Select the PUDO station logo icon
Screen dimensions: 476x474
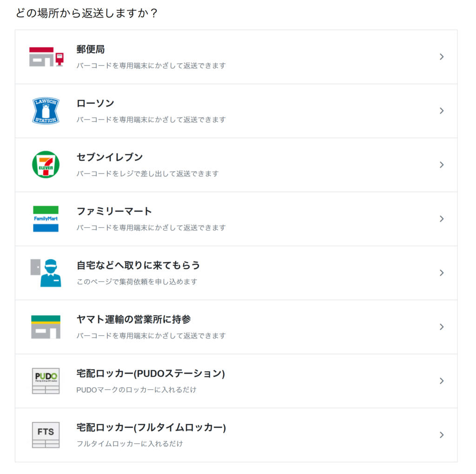(x=45, y=381)
